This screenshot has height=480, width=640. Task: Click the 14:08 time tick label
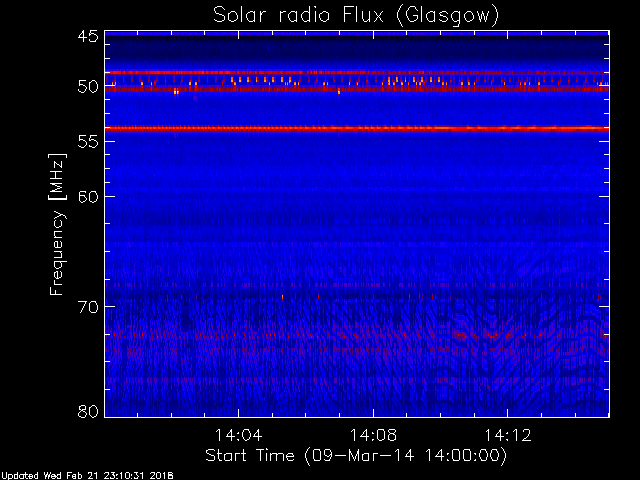[x=373, y=436]
